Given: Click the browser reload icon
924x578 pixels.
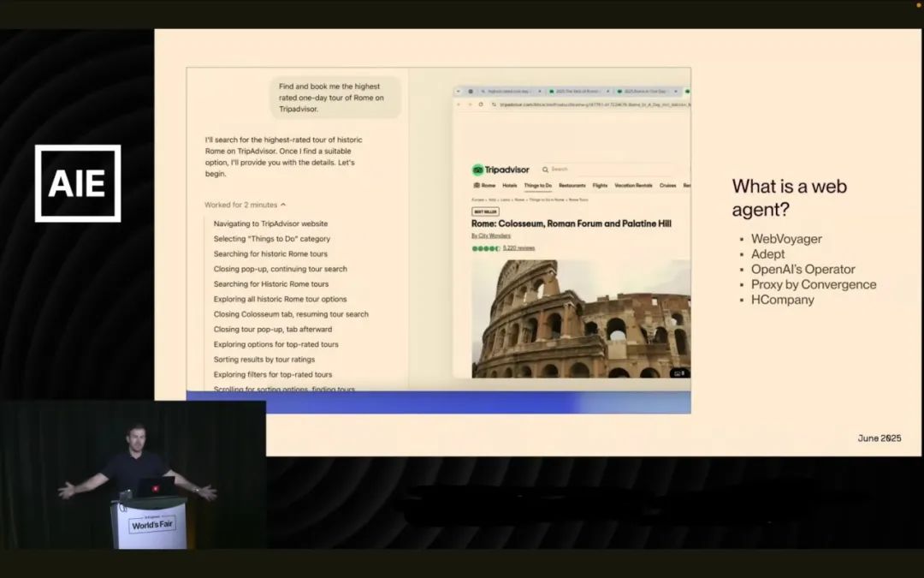Looking at the screenshot, I should (x=481, y=104).
